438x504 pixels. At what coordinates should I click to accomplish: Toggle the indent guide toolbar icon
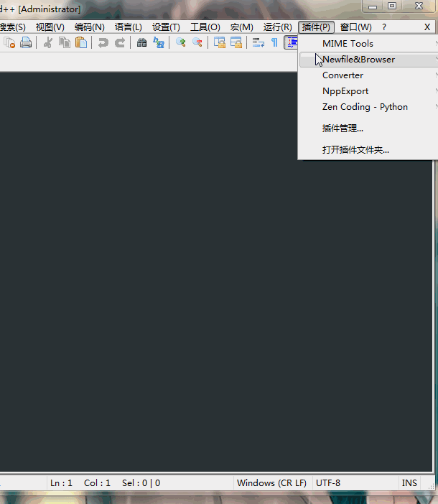click(291, 42)
